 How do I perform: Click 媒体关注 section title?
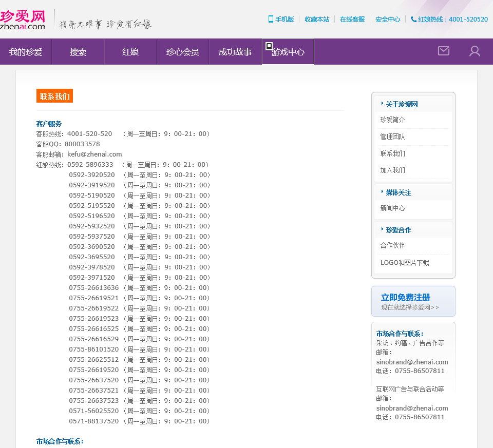399,192
